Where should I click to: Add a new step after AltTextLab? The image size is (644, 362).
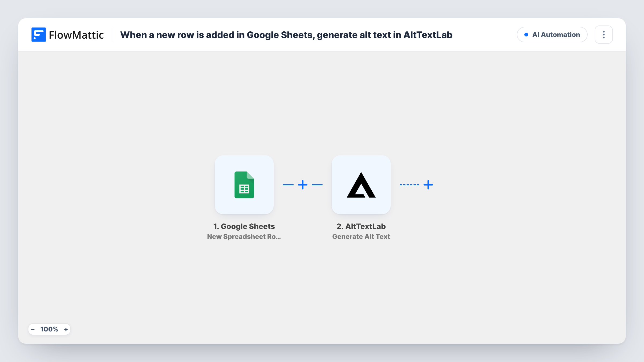[428, 185]
